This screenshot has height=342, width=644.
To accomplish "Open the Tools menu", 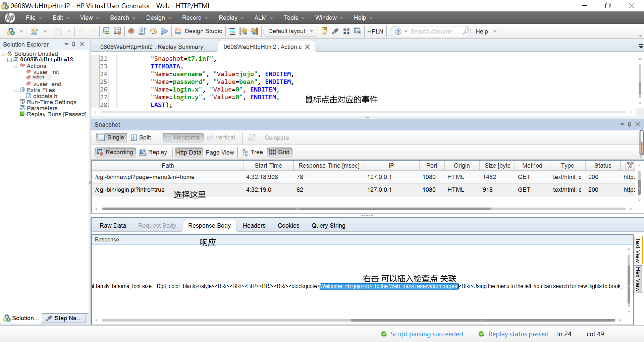I will pyautogui.click(x=294, y=18).
